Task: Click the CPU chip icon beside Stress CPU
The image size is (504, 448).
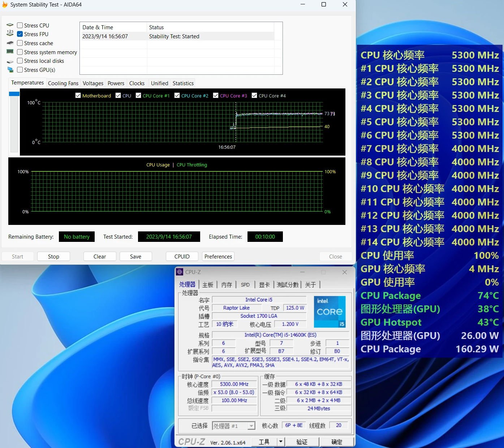Action: (x=10, y=25)
